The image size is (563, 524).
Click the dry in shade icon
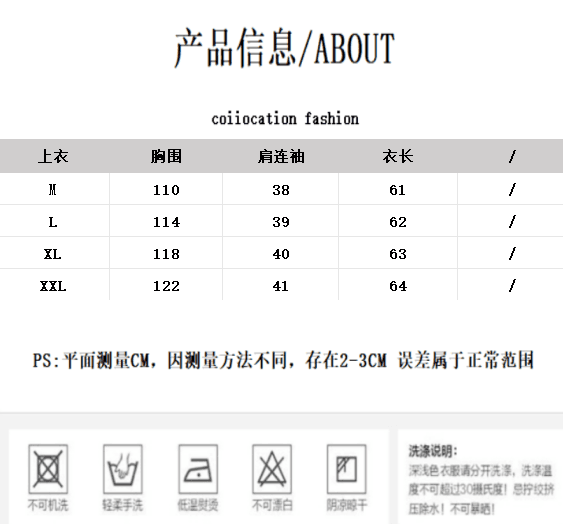pos(346,469)
